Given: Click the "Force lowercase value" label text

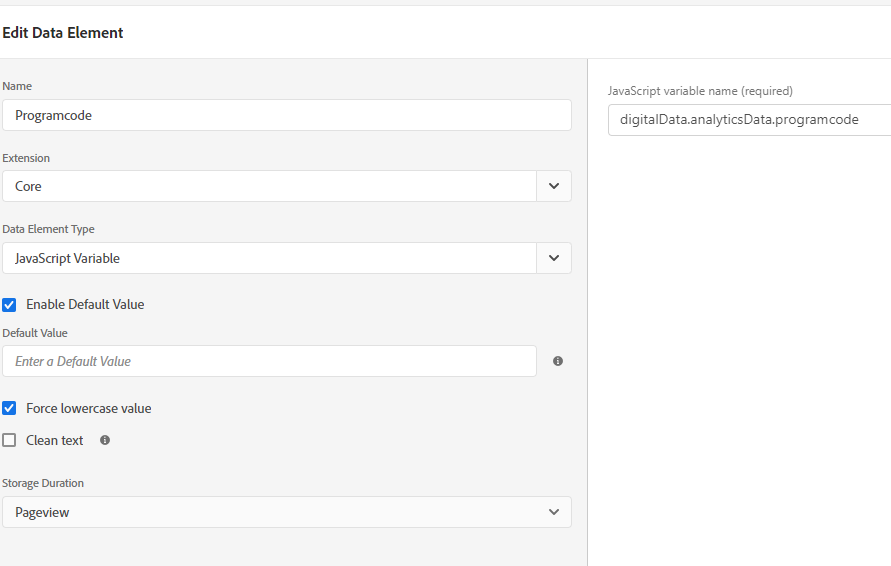Looking at the screenshot, I should (89, 408).
